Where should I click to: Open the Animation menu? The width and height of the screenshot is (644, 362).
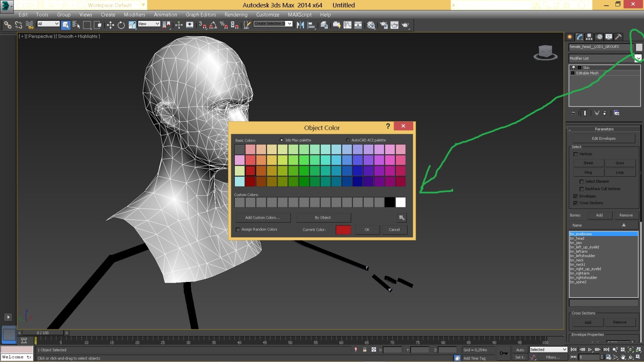pyautogui.click(x=165, y=14)
